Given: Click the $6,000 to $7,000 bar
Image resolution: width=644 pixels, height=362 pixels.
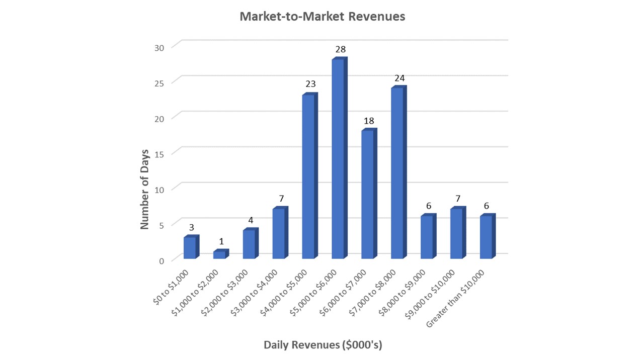Looking at the screenshot, I should click(367, 195).
